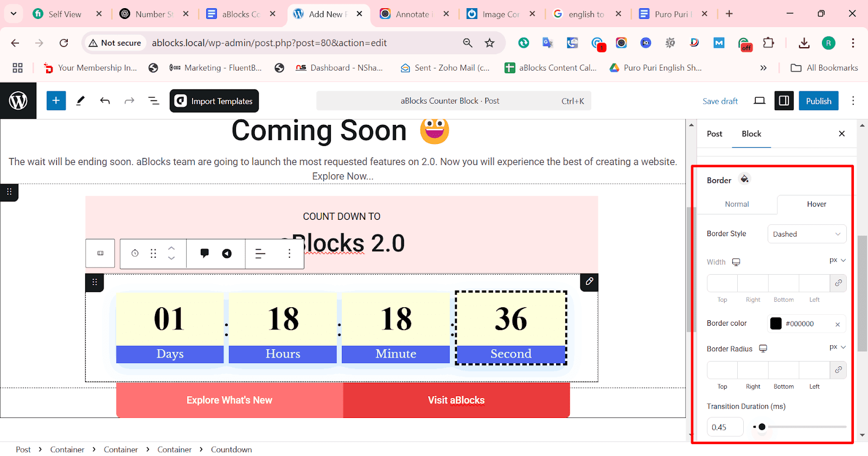The height and width of the screenshot is (456, 868).
Task: Click the Publish button
Action: click(x=819, y=101)
